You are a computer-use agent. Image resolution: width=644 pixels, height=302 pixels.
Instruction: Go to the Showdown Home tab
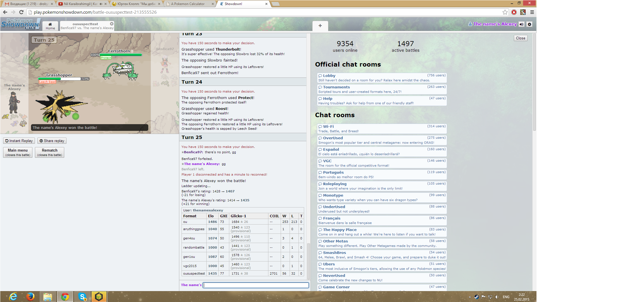pyautogui.click(x=50, y=26)
